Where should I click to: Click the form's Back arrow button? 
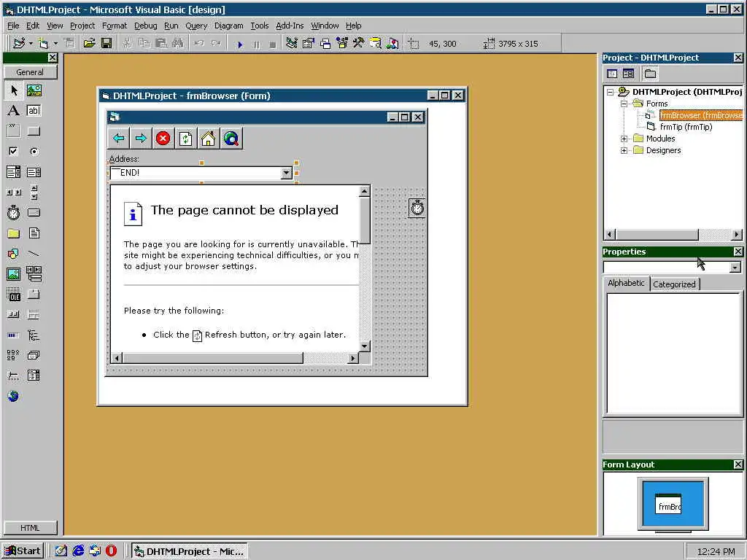pos(118,139)
